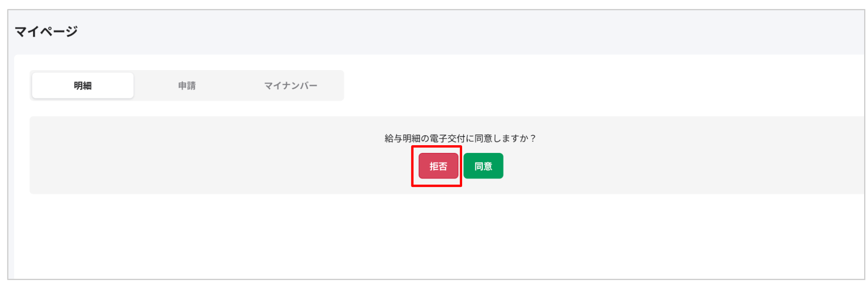The height and width of the screenshot is (287, 868).
Task: Click the マイページ page heading
Action: (46, 31)
